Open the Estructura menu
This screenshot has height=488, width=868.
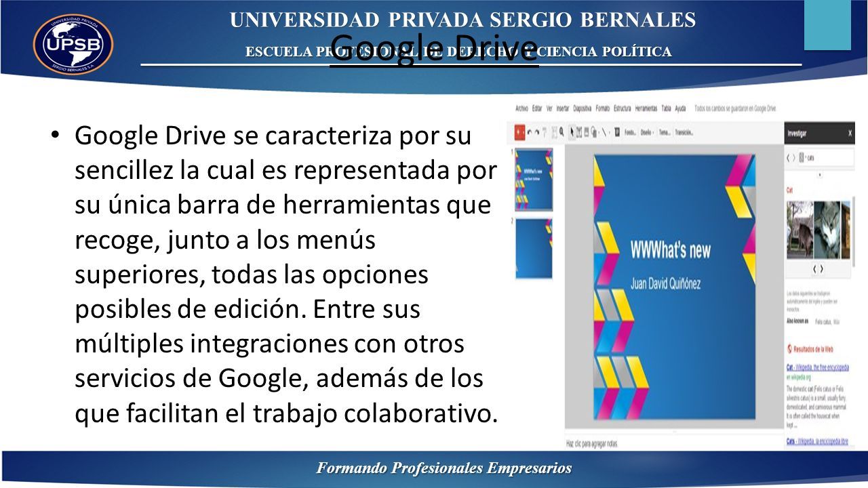click(623, 108)
